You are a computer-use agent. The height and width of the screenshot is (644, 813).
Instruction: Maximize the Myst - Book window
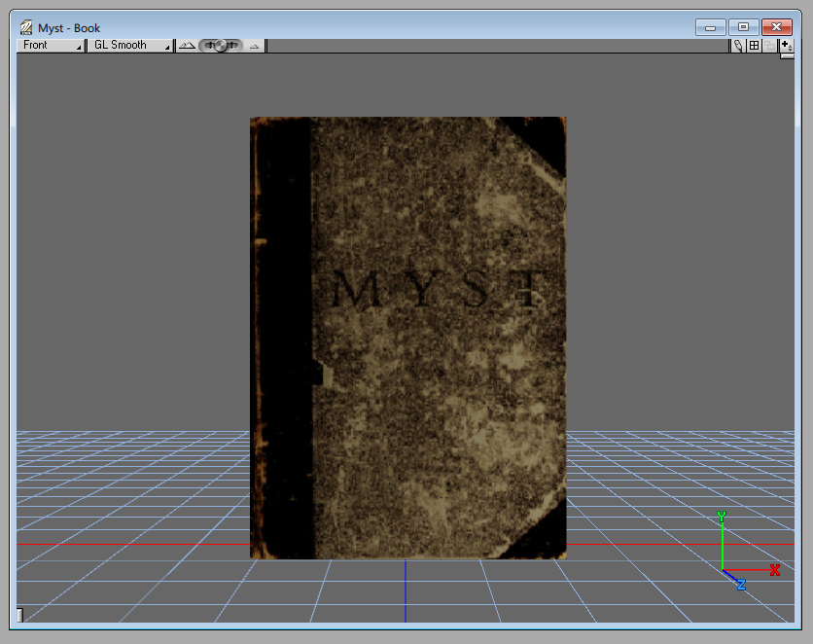click(743, 27)
